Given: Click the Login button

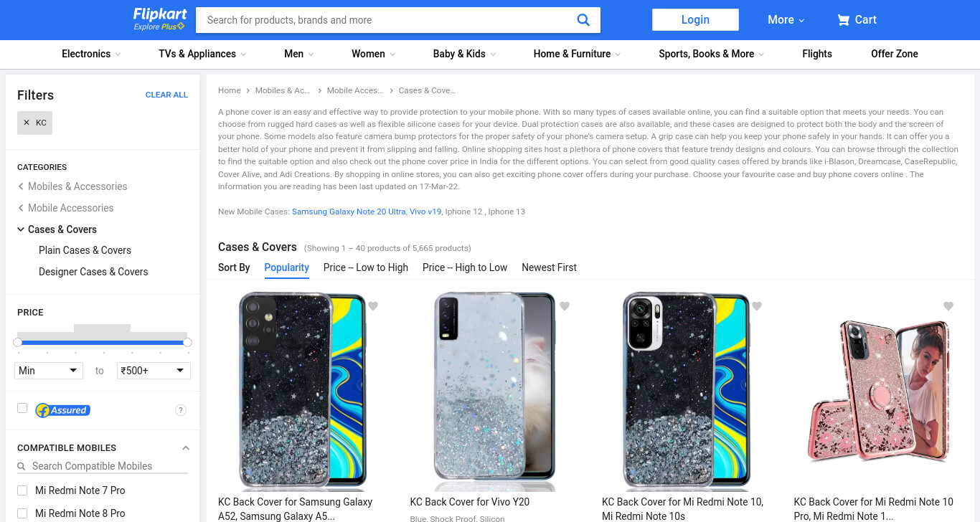Looking at the screenshot, I should click(x=695, y=20).
